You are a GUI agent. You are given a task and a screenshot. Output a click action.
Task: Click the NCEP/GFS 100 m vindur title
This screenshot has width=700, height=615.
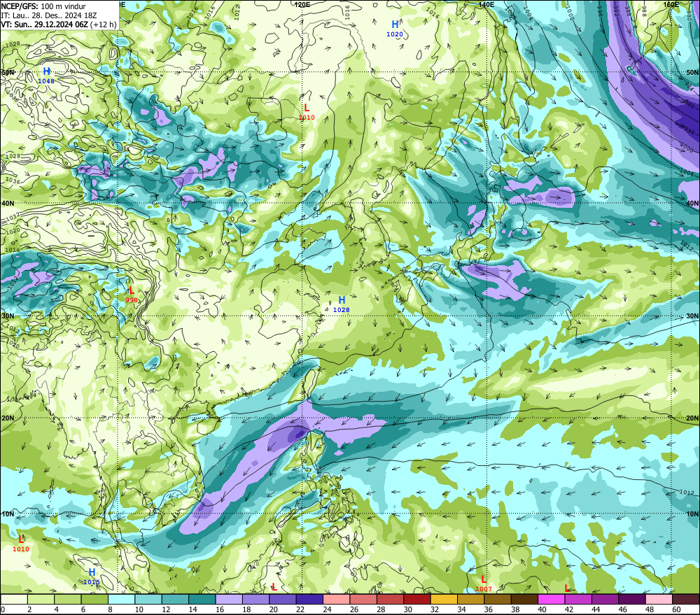coord(43,6)
